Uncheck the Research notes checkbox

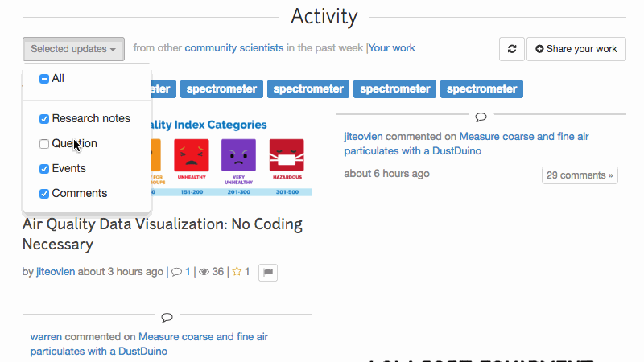(x=44, y=119)
